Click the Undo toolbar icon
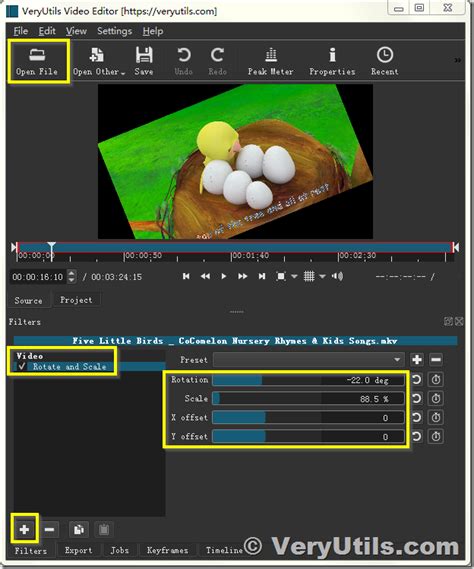The height and width of the screenshot is (569, 474). coord(184,62)
